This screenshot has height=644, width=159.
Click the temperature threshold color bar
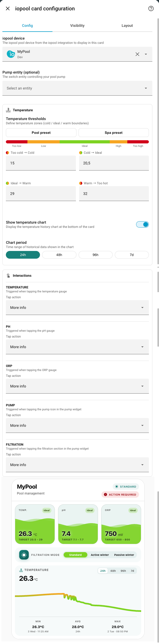tap(77, 142)
